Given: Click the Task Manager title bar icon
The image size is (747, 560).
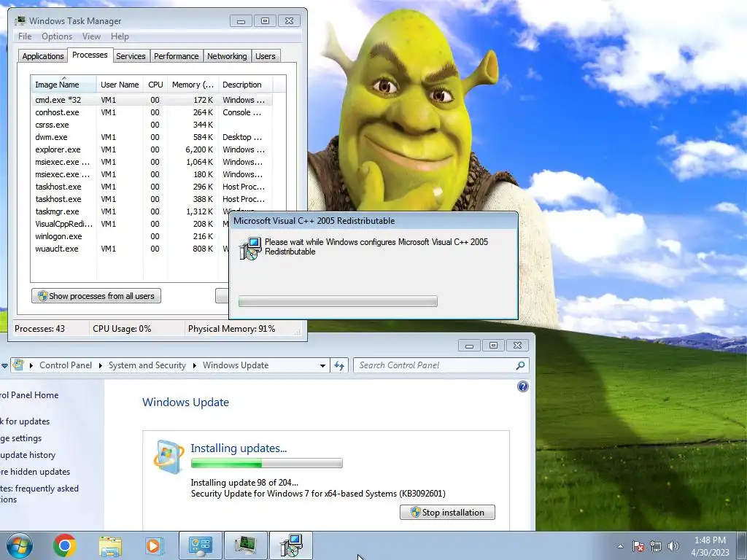Looking at the screenshot, I should point(20,20).
